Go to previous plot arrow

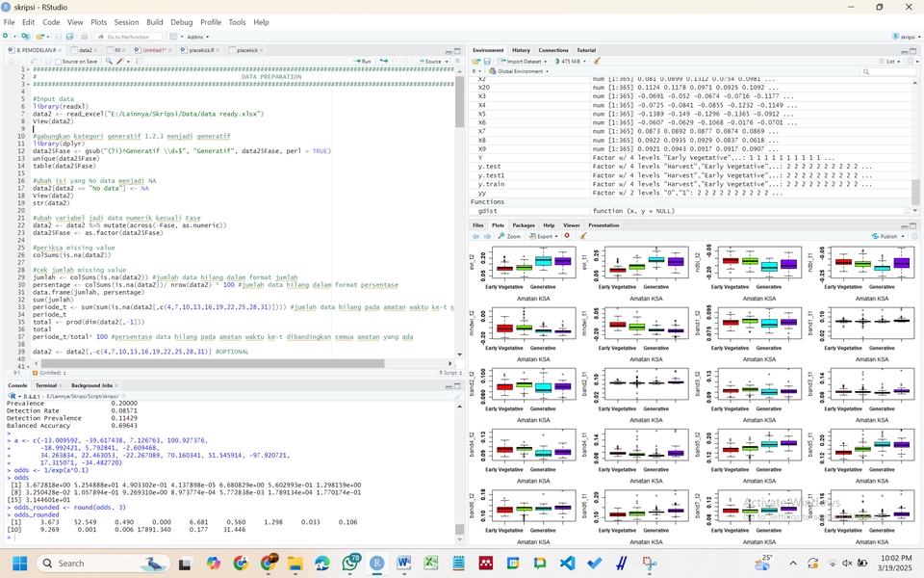point(475,236)
